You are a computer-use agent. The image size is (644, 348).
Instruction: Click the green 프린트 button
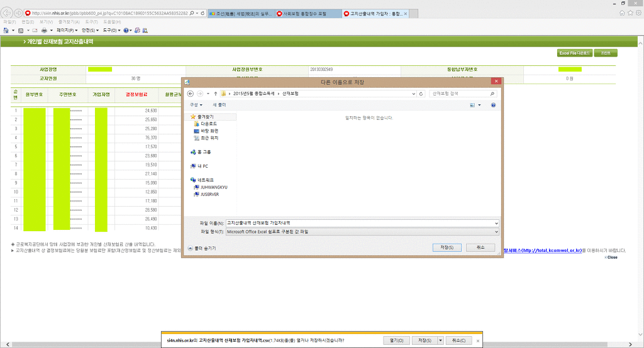(606, 53)
